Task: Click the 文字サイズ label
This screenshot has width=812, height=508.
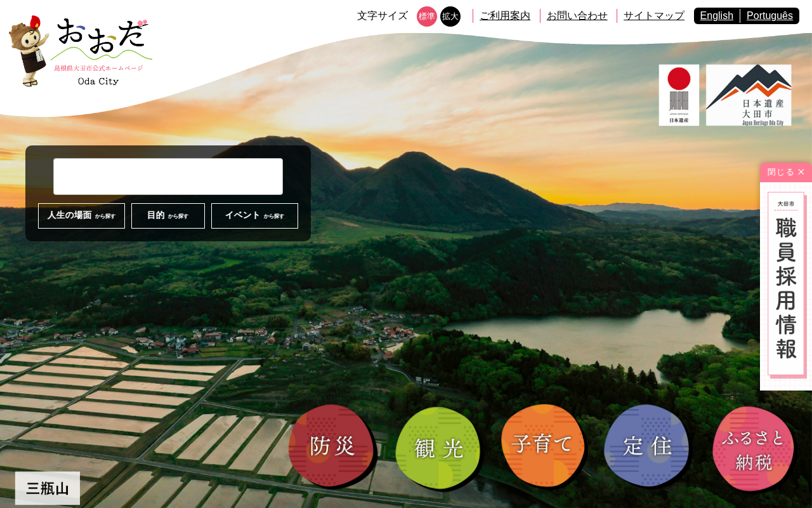Action: pyautogui.click(x=383, y=16)
